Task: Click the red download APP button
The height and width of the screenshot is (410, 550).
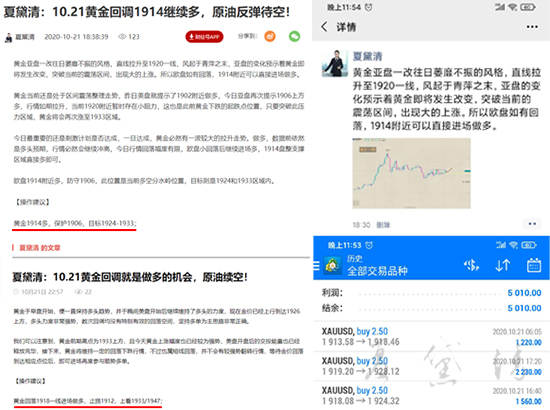Action: (x=204, y=36)
